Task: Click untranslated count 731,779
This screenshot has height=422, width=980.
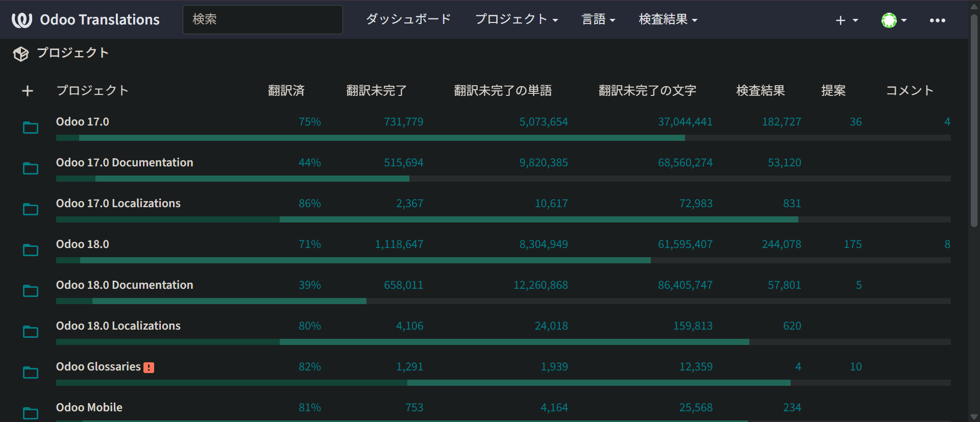Action: [x=404, y=122]
